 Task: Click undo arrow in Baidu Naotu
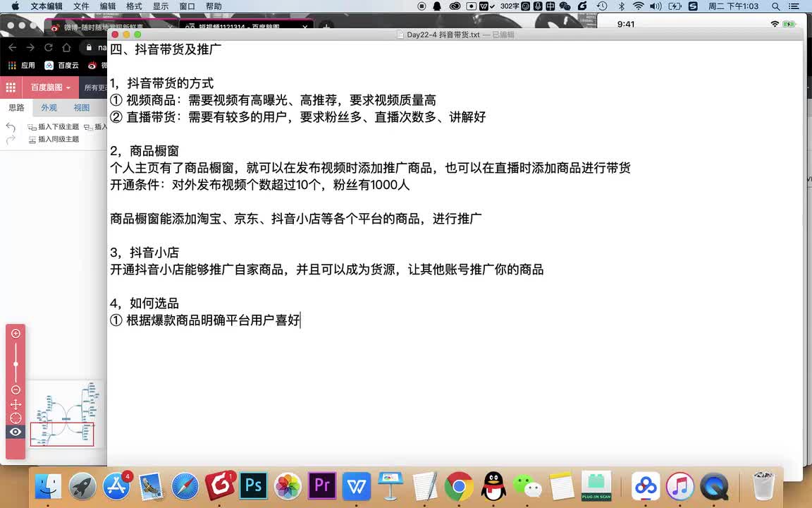(x=11, y=126)
